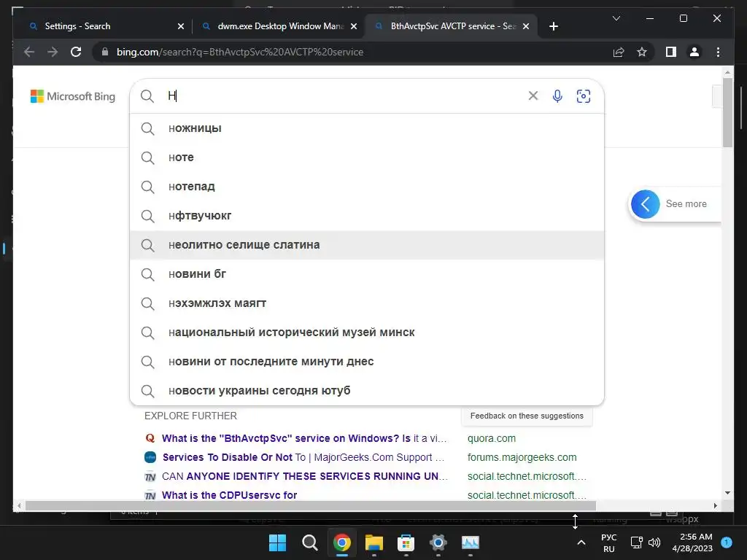Click the horizontal page scrollbar thumb
Image resolution: width=747 pixels, height=560 pixels.
point(311,506)
